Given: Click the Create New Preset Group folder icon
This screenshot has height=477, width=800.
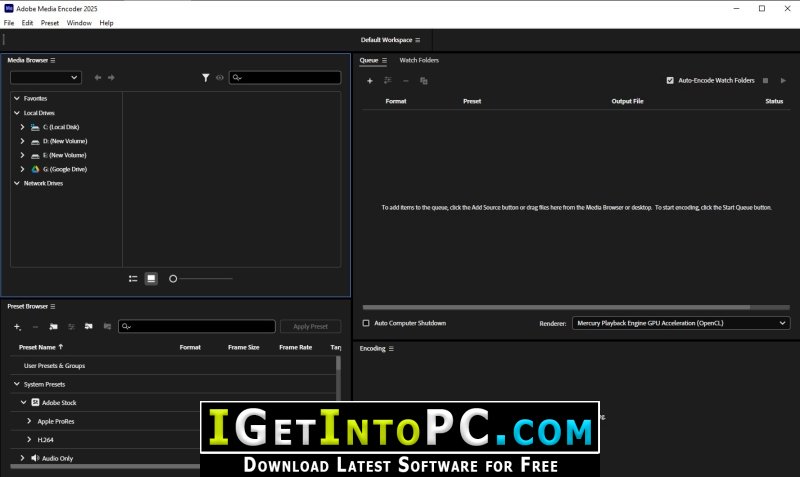Looking at the screenshot, I should tap(53, 326).
